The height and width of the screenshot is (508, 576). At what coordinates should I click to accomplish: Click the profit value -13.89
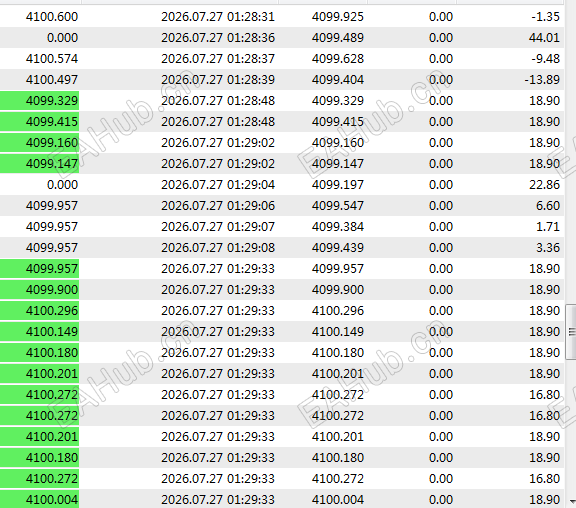click(x=542, y=79)
